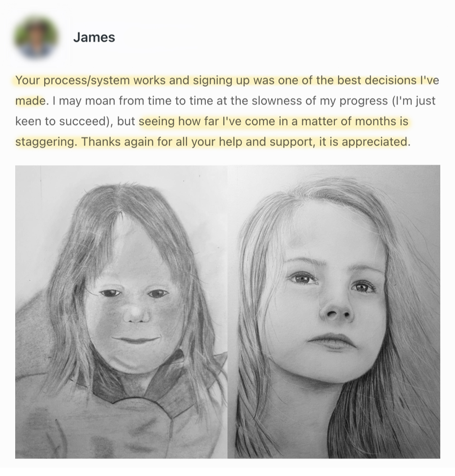
Task: Open the after portrait drawing on right
Action: click(x=334, y=311)
